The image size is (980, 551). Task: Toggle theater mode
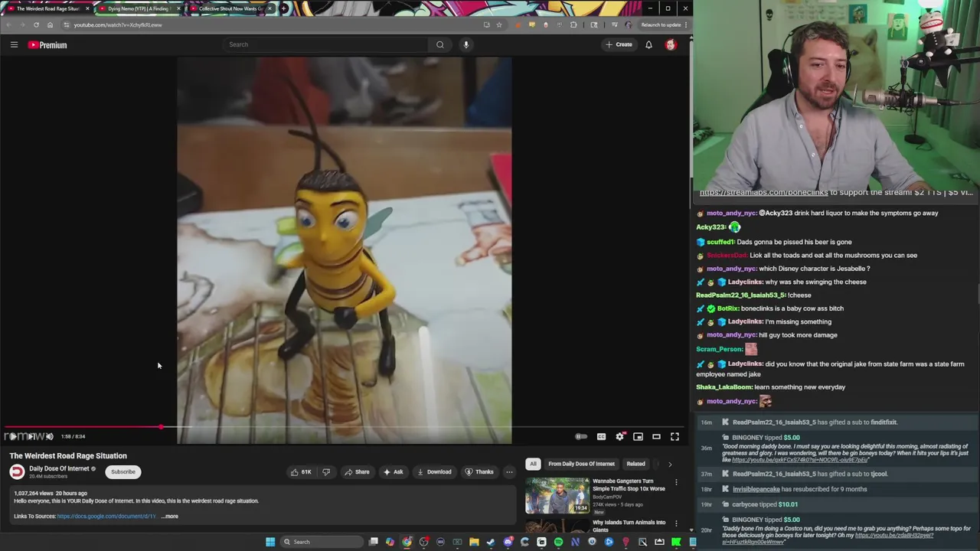[x=656, y=436]
